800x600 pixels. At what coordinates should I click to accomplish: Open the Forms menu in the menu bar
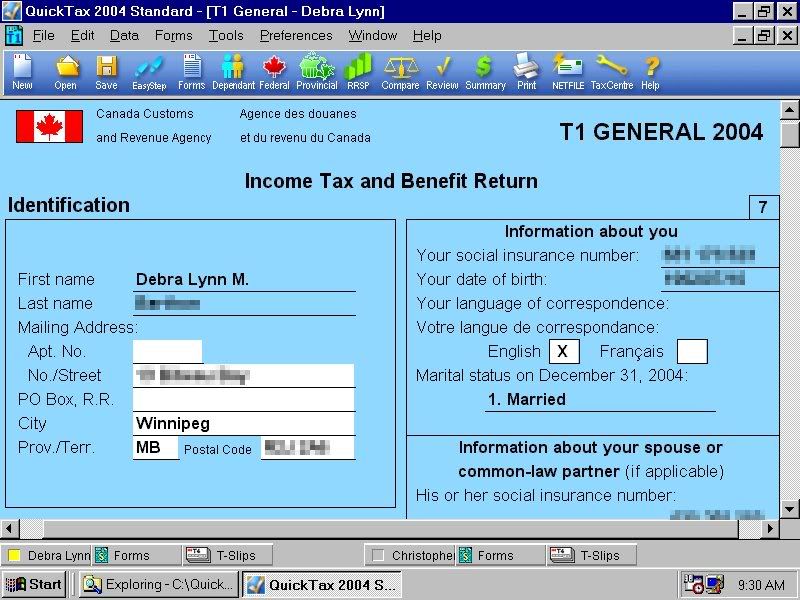coord(173,36)
